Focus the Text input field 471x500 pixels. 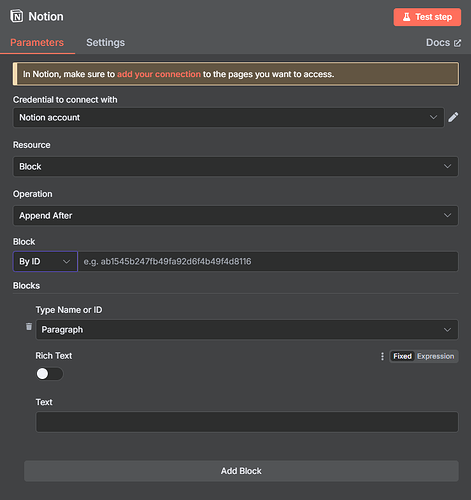pos(247,422)
